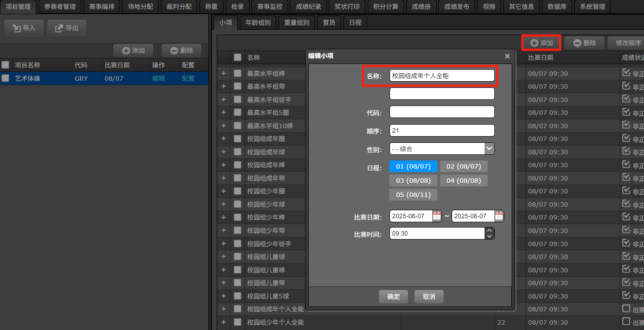Click the 导出 export button
Image resolution: width=644 pixels, height=330 pixels.
67,28
